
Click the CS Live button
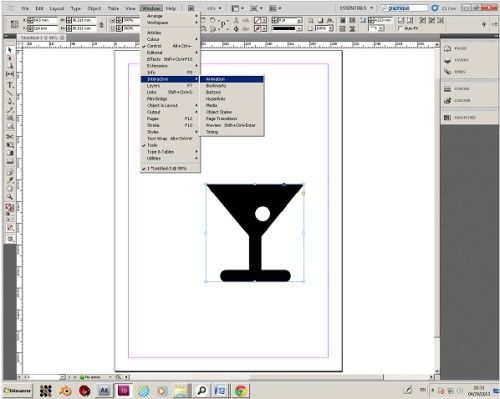point(444,8)
